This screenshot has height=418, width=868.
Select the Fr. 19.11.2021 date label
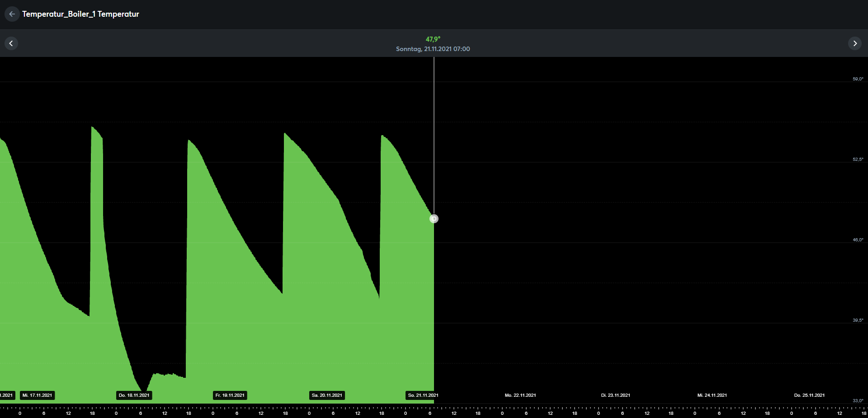(230, 395)
